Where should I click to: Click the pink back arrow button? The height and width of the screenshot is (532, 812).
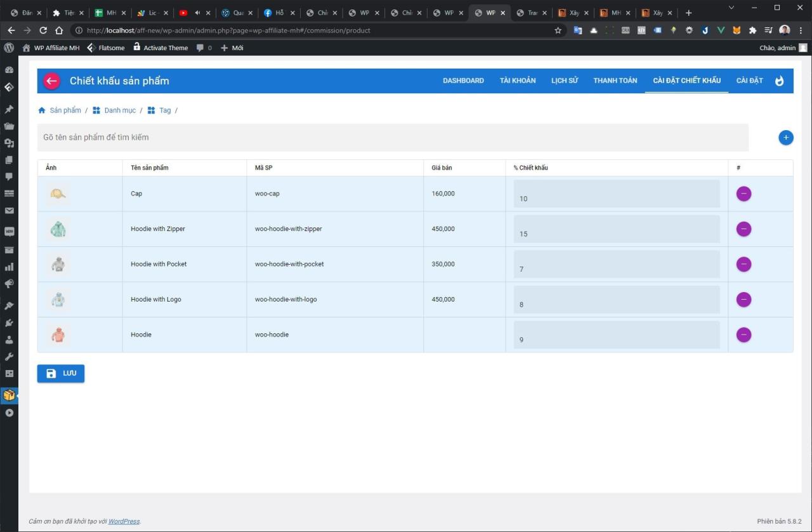click(51, 81)
